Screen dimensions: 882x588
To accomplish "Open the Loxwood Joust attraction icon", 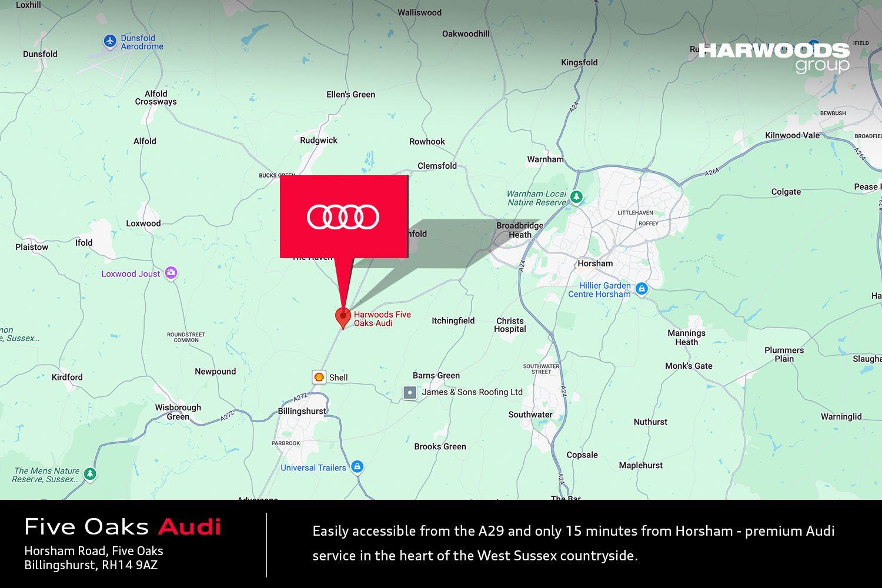I will click(x=171, y=271).
